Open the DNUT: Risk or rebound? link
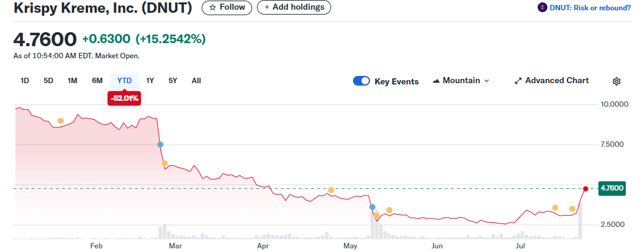The width and height of the screenshot is (644, 252). pyautogui.click(x=590, y=7)
